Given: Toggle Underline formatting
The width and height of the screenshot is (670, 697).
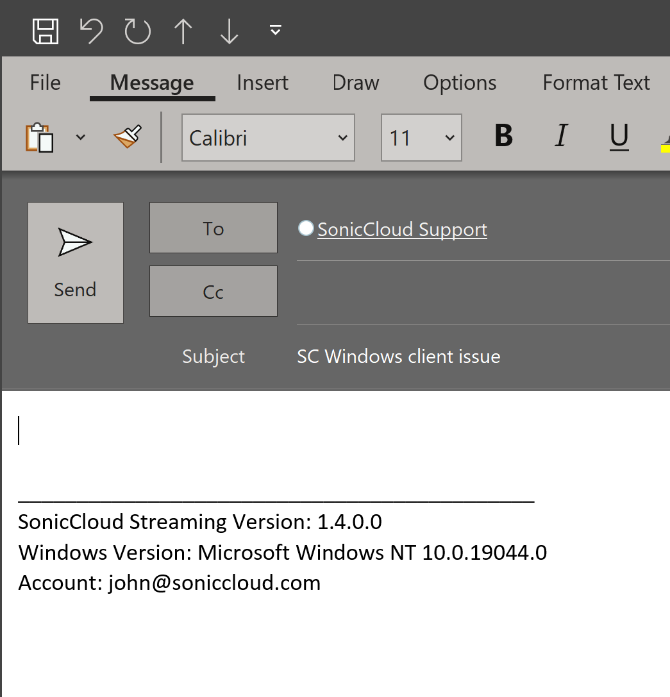Looking at the screenshot, I should [619, 137].
